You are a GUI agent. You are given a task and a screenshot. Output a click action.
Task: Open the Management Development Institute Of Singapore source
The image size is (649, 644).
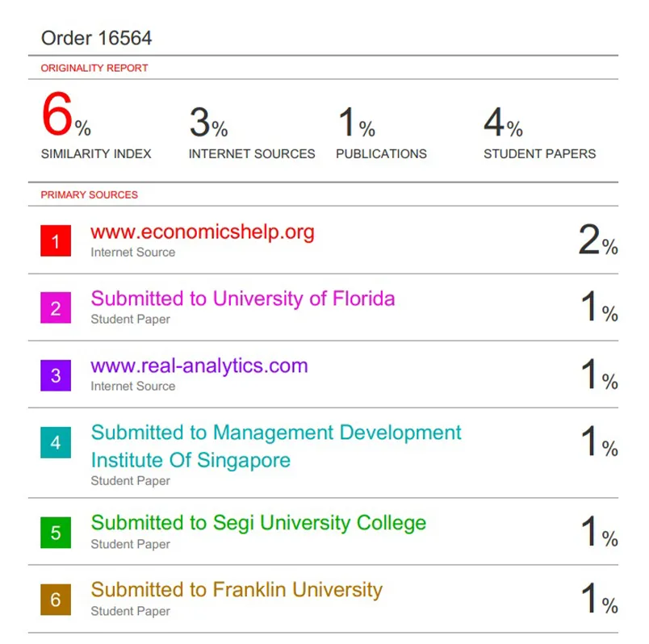tap(276, 446)
